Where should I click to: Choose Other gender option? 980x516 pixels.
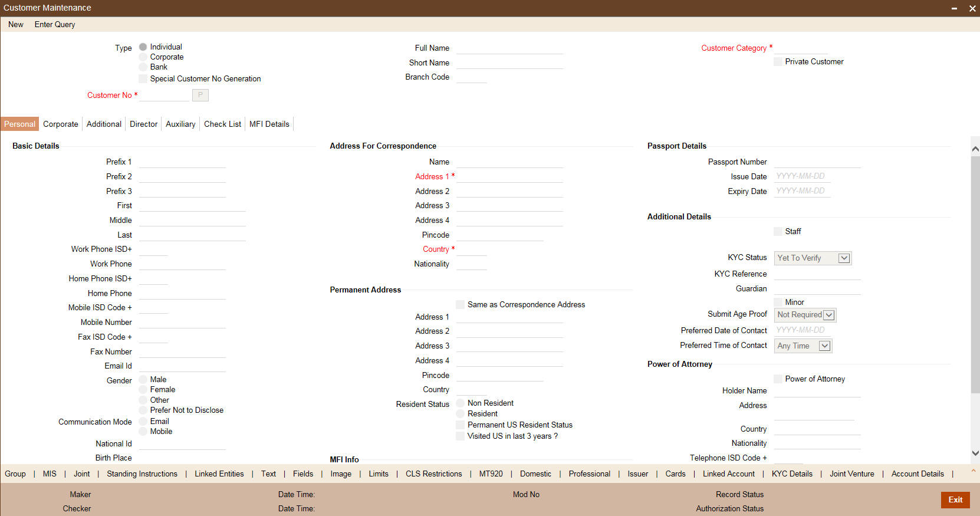pyautogui.click(x=143, y=400)
